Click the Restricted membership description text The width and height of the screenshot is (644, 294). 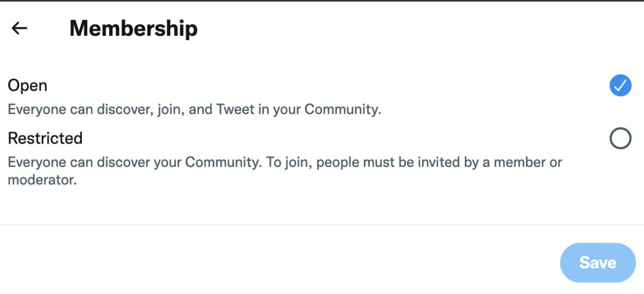(x=285, y=163)
